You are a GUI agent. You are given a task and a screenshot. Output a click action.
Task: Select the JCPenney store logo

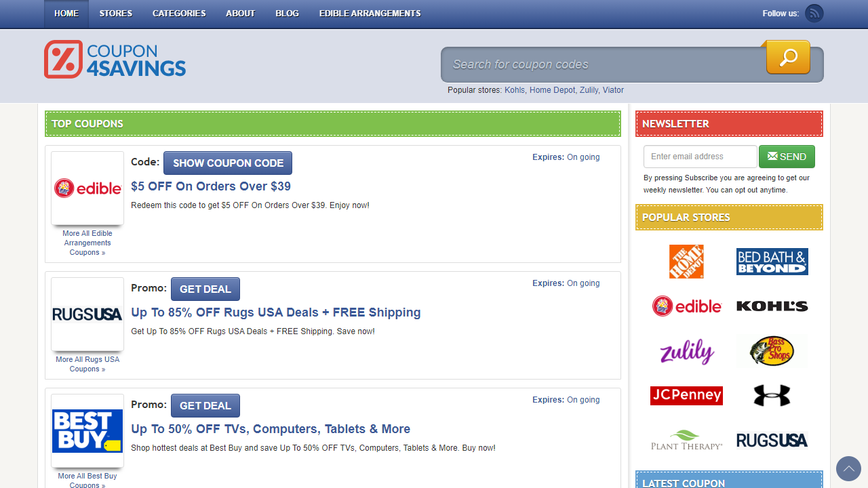coord(686,395)
